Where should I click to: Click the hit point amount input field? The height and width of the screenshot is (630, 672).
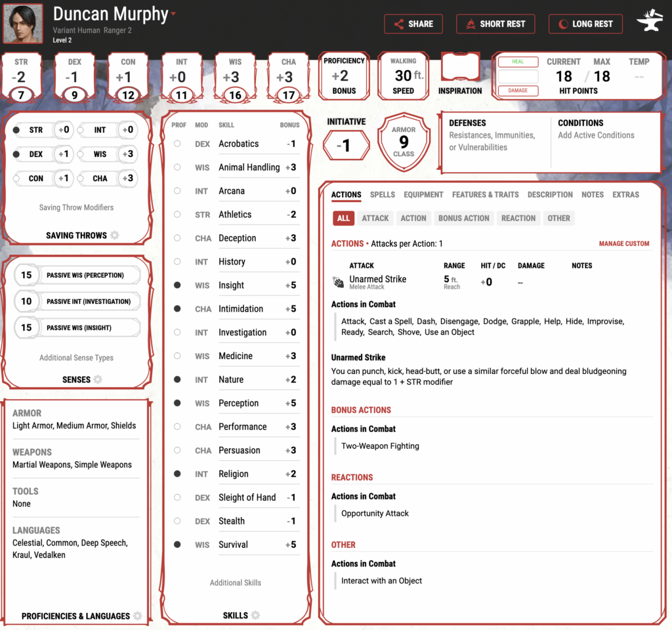coord(518,76)
